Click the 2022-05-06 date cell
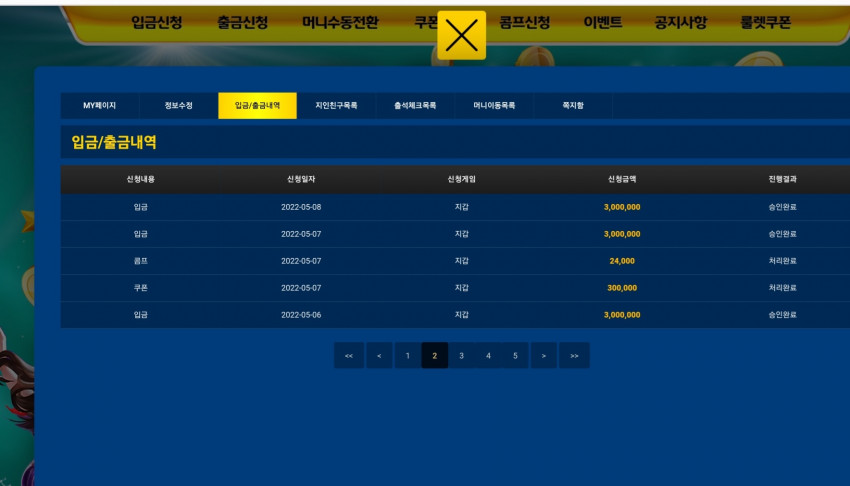The image size is (850, 486). pos(301,315)
